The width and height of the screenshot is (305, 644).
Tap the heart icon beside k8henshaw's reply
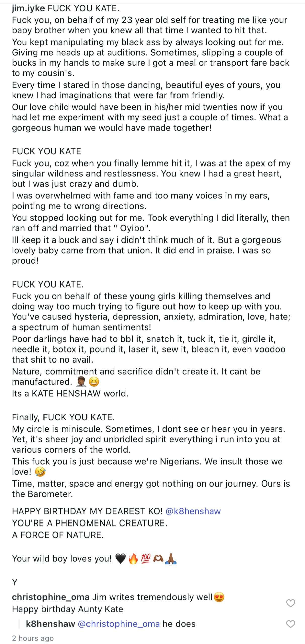click(290, 624)
